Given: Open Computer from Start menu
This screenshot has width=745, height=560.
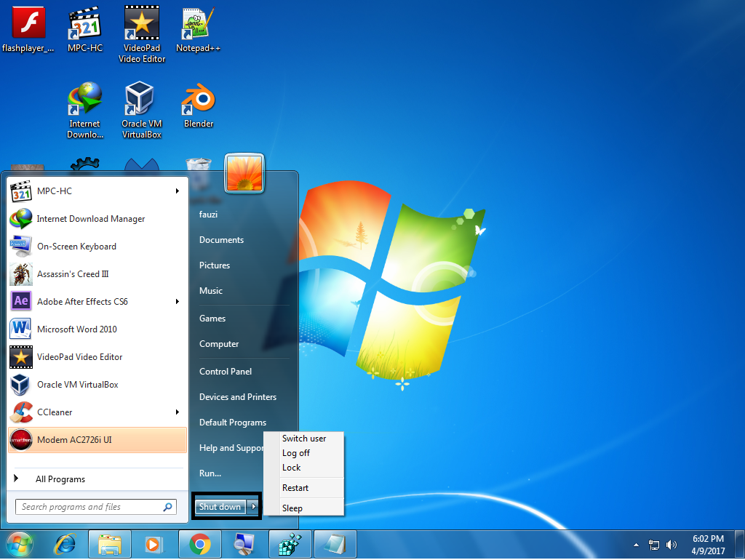Looking at the screenshot, I should pos(219,344).
